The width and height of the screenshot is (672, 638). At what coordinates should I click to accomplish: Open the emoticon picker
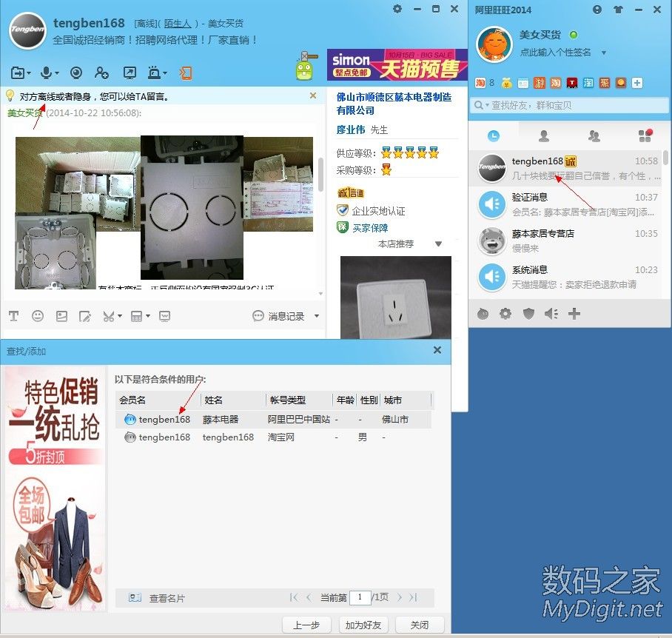point(38,316)
